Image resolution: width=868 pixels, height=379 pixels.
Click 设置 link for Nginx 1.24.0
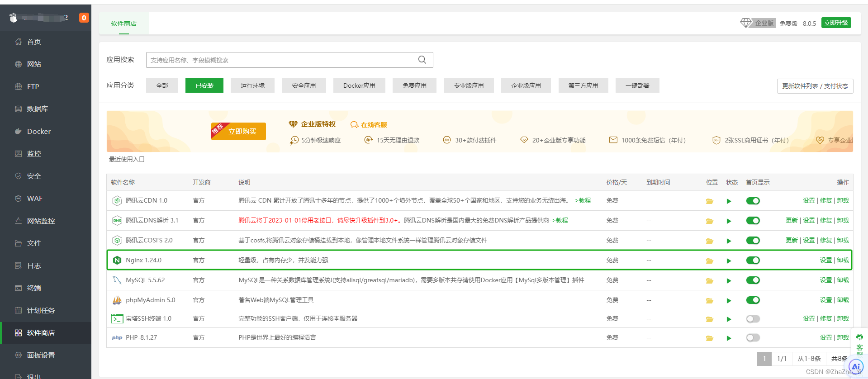(x=826, y=260)
